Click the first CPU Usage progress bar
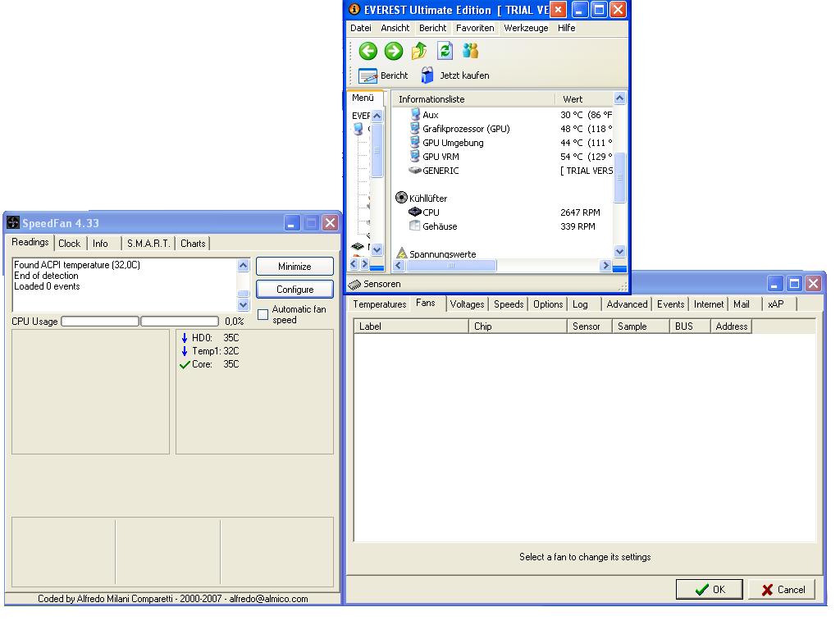Screen dimensions: 840x630 100,321
